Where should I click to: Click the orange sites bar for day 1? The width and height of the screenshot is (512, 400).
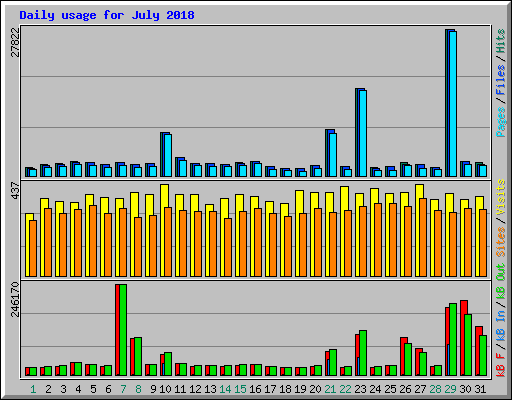(33, 248)
